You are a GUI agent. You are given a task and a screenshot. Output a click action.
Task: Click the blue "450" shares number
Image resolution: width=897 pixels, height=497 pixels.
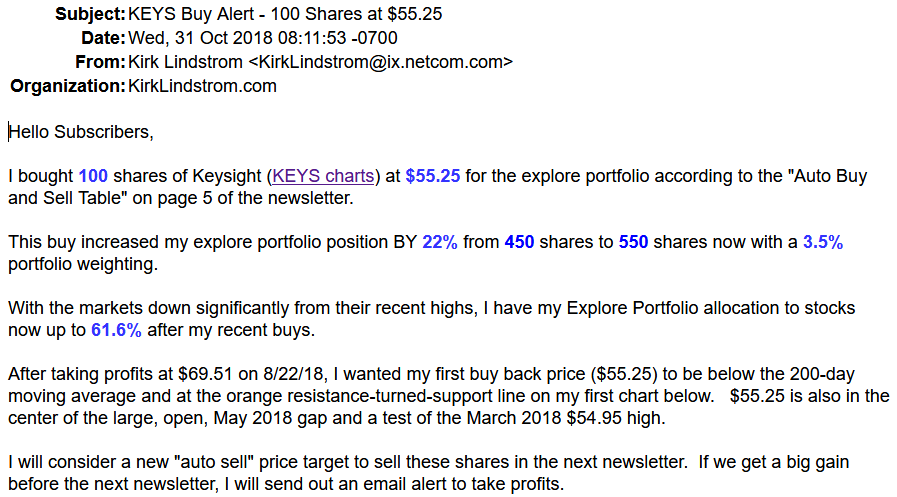[x=520, y=242]
